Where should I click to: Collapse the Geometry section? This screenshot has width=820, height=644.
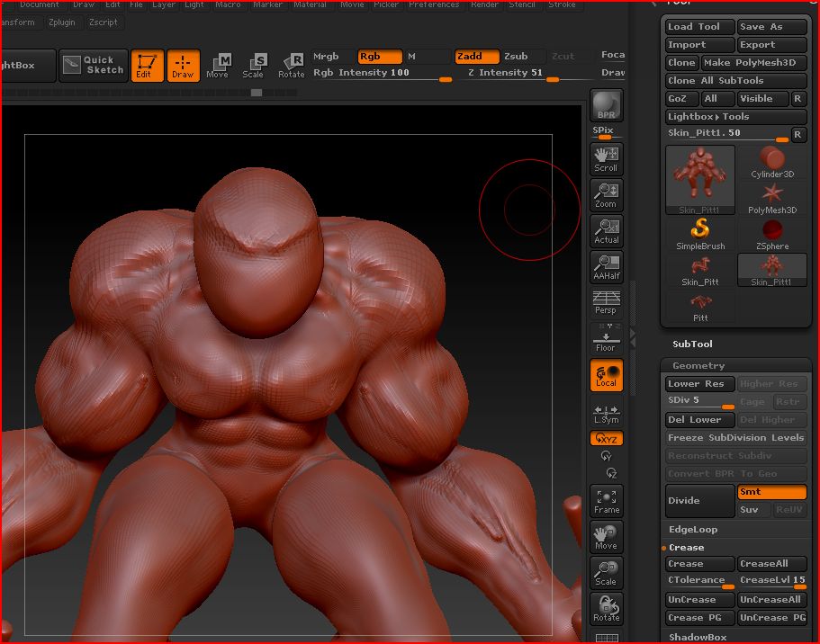pyautogui.click(x=698, y=365)
